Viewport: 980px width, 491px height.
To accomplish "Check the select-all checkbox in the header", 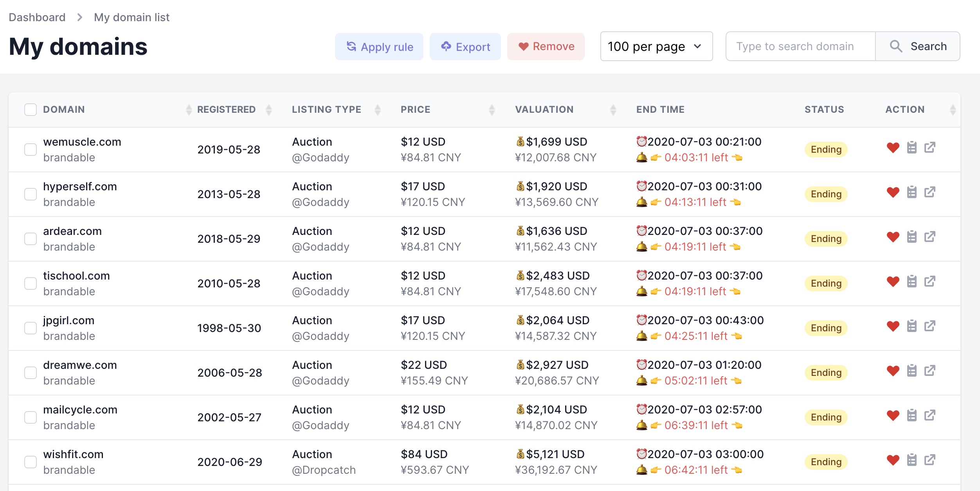I will [x=31, y=110].
